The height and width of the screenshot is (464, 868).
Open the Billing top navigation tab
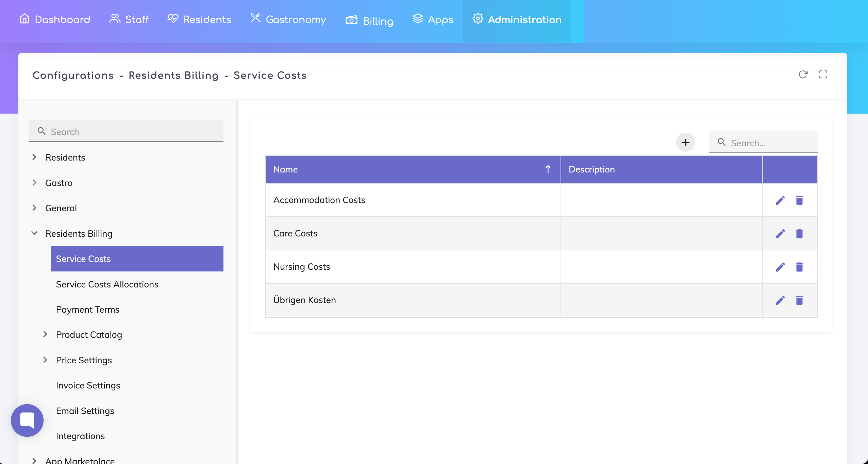coord(369,20)
